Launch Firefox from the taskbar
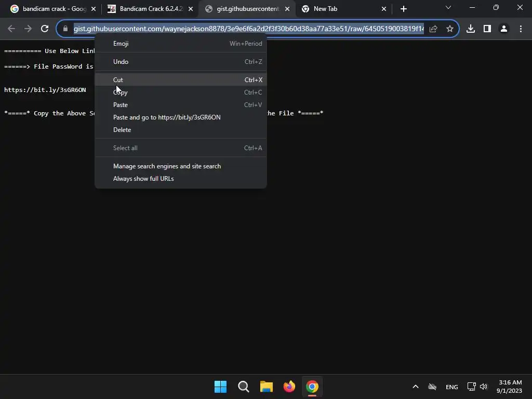 point(289,387)
